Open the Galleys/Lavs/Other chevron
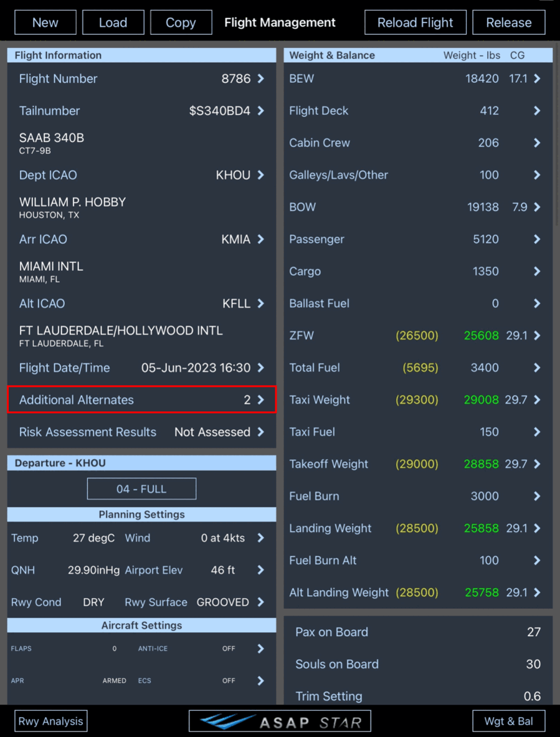 (x=537, y=175)
